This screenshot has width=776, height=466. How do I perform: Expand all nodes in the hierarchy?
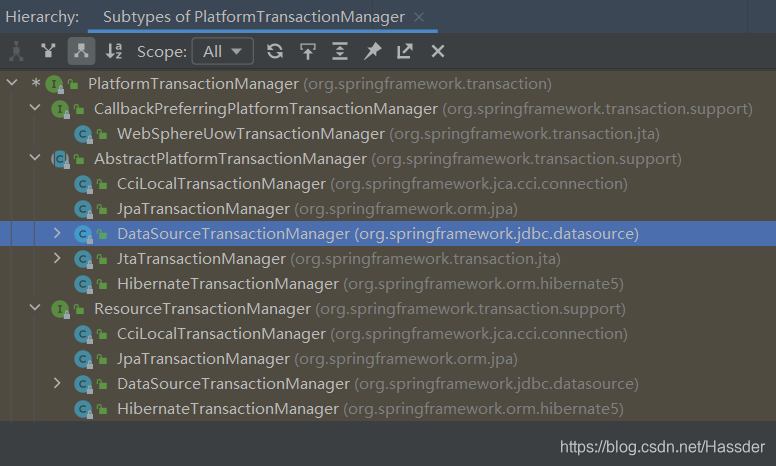tap(340, 51)
